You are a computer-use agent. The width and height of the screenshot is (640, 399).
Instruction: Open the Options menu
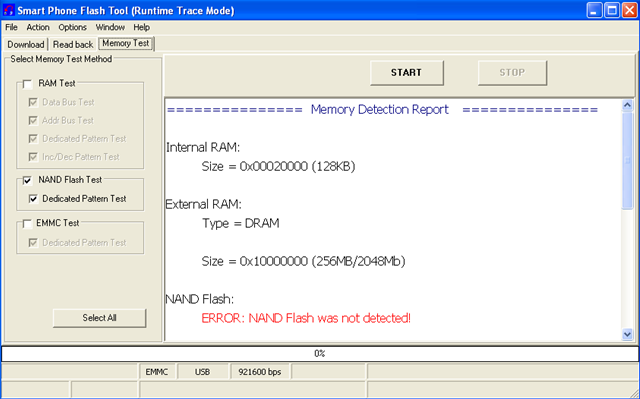(x=72, y=27)
